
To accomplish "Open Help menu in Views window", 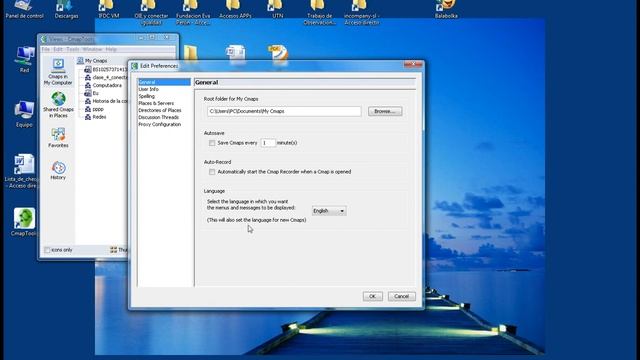I will click(111, 49).
